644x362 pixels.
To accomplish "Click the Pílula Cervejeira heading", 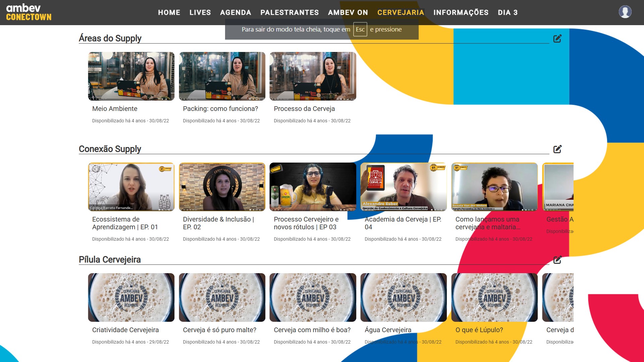I will coord(110,259).
